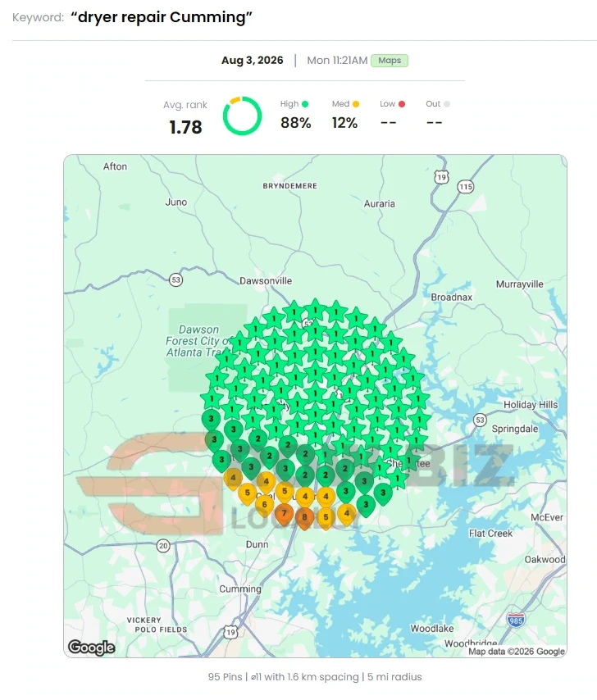Click the US 19 shield near Auraria
The image size is (597, 700).
(x=441, y=177)
